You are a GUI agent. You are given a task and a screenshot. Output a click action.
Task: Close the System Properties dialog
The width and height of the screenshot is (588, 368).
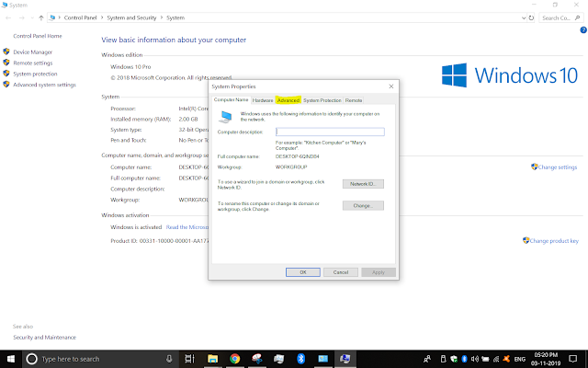coord(391,86)
